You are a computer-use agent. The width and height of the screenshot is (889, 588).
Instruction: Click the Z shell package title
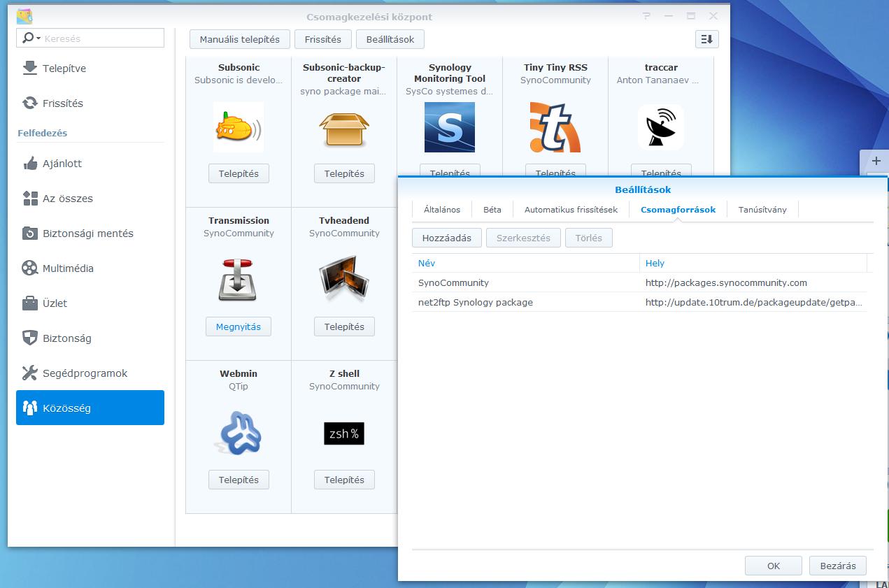(344, 373)
